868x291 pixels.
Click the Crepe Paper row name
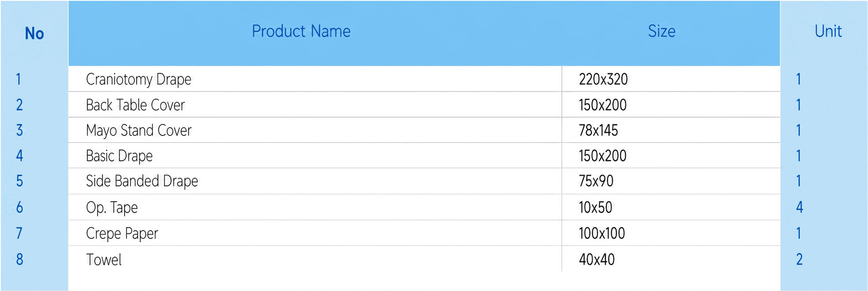[x=122, y=233]
